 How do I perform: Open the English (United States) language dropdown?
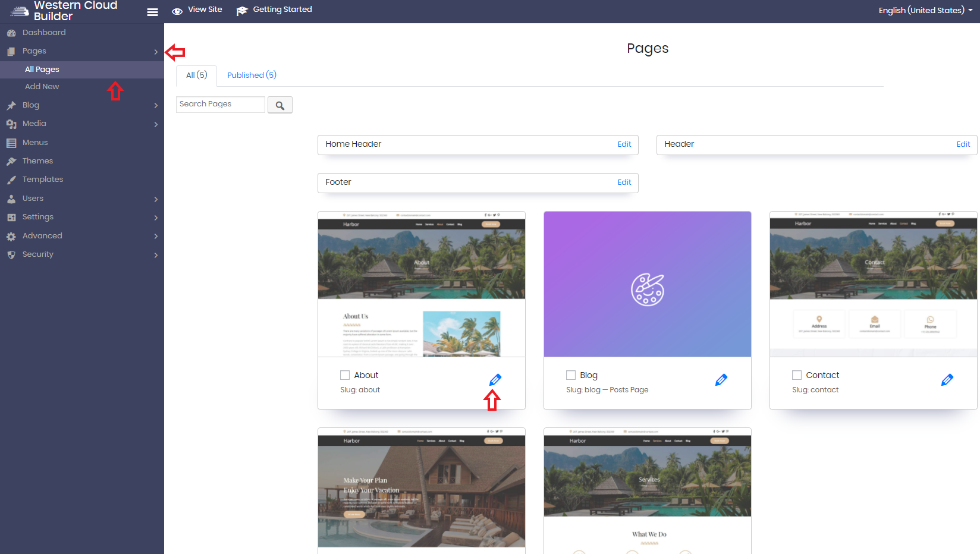click(925, 10)
